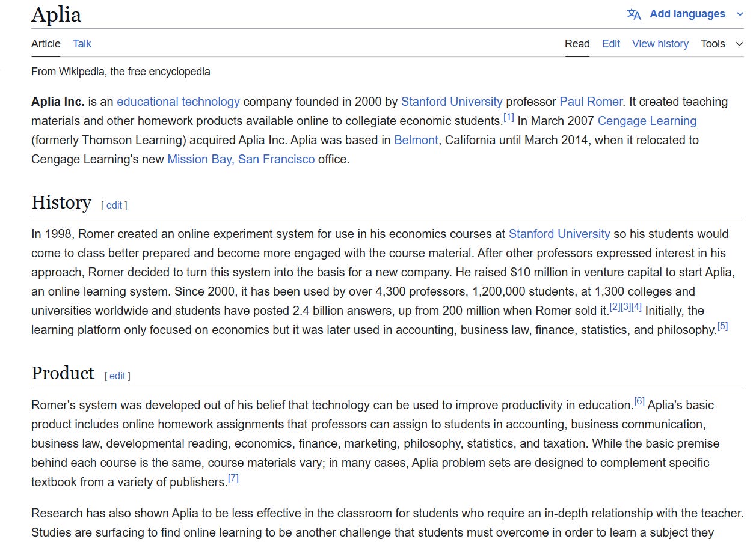Open the Belmont link

pos(416,140)
